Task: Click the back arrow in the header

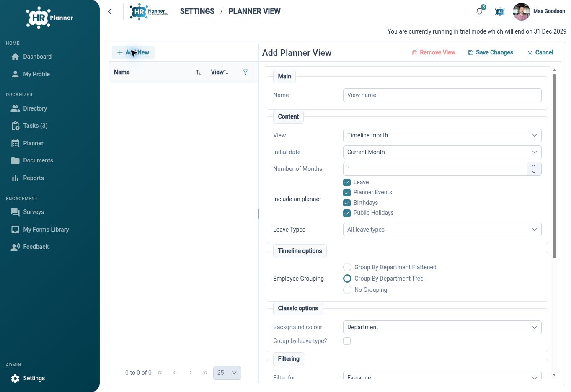Action: click(110, 11)
